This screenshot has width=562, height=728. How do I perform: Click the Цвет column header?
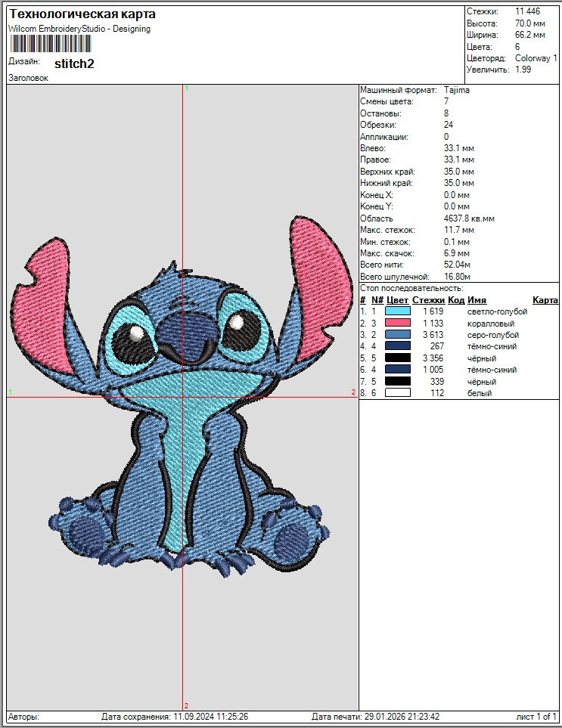(397, 300)
